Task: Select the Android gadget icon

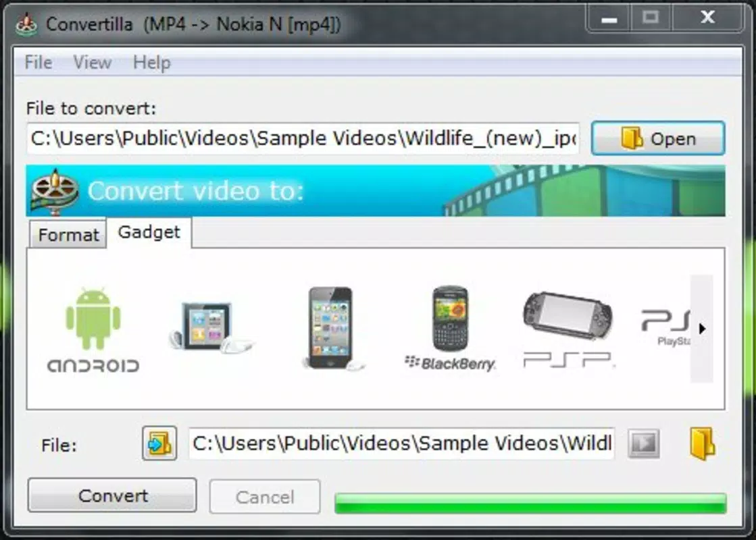Action: 93,330
